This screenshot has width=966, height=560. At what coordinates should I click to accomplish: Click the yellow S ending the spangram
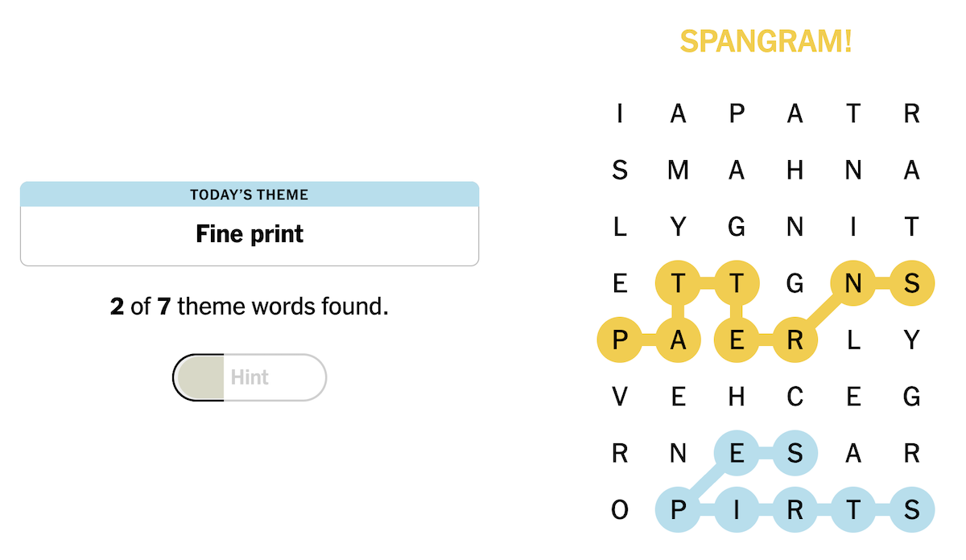912,283
